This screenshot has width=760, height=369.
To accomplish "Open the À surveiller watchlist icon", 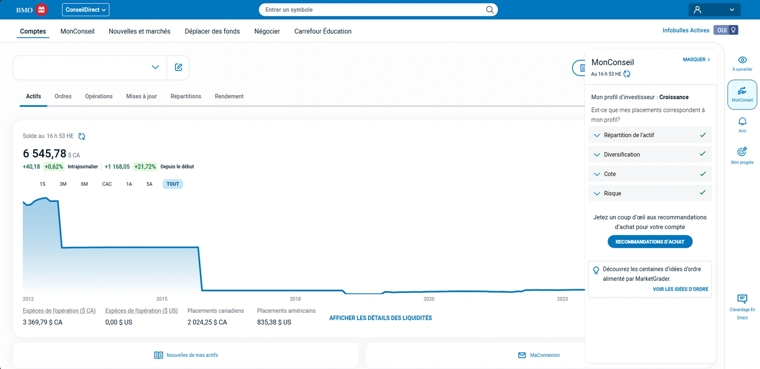I will pos(742,60).
